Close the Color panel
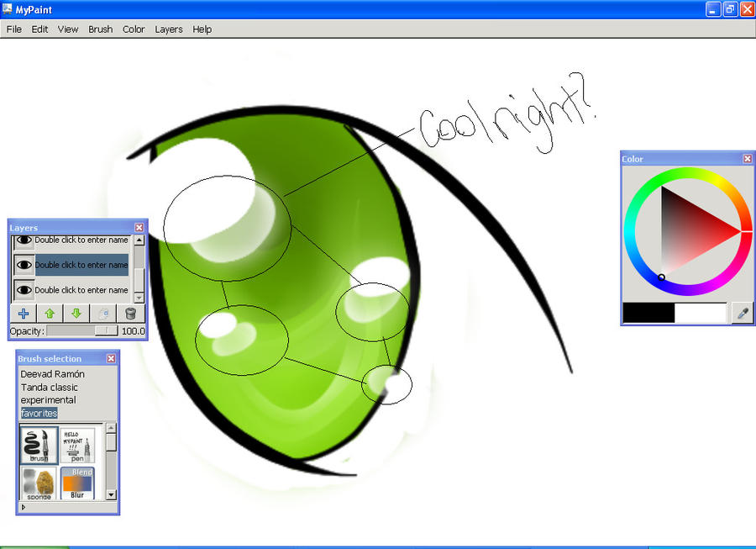This screenshot has height=549, width=756. [748, 159]
